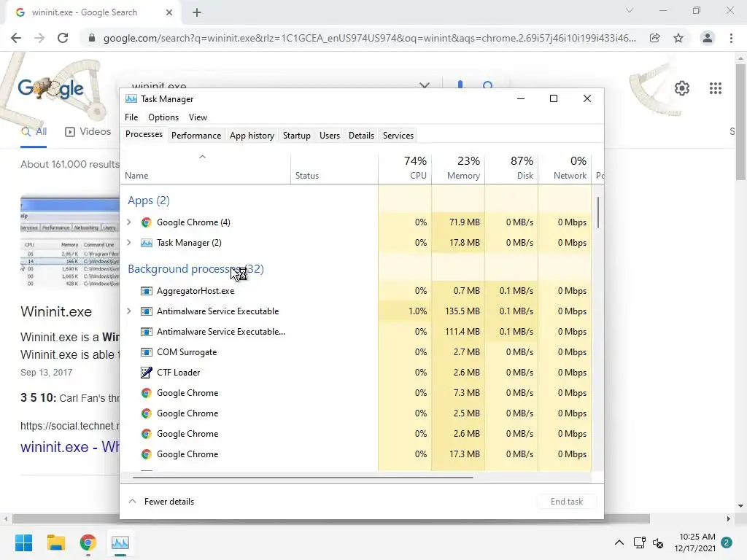Select the COM Surrogate process name

pos(187,352)
